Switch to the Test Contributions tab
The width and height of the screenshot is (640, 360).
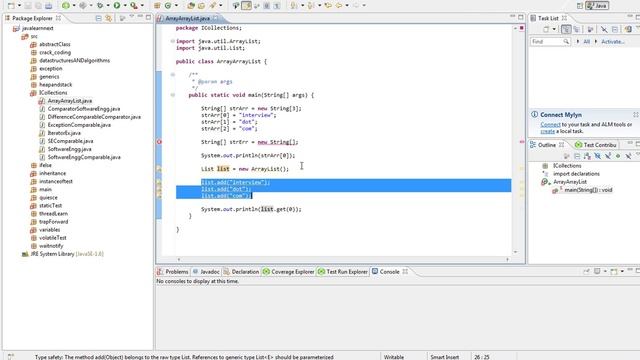596,145
